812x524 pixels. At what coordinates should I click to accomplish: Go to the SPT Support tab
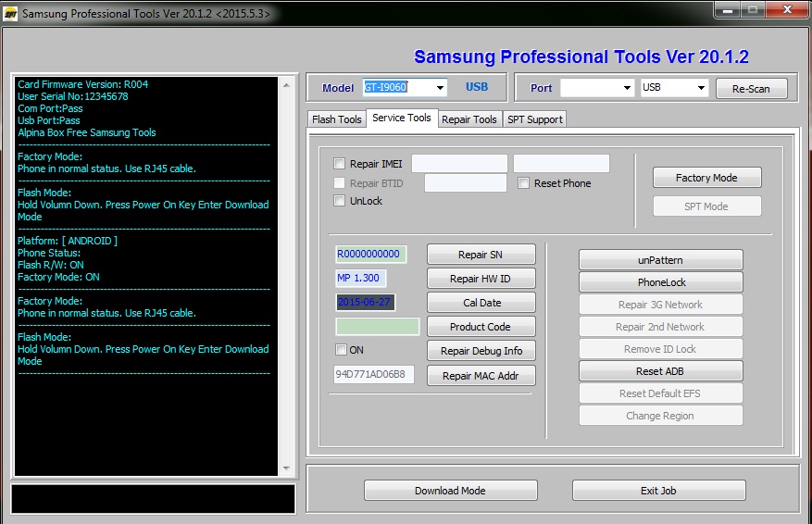[x=535, y=119]
